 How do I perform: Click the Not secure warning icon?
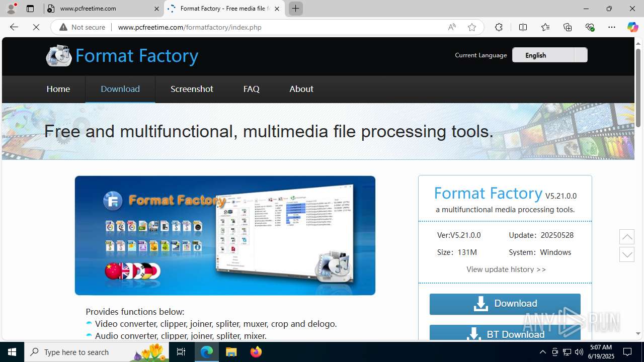pyautogui.click(x=63, y=27)
